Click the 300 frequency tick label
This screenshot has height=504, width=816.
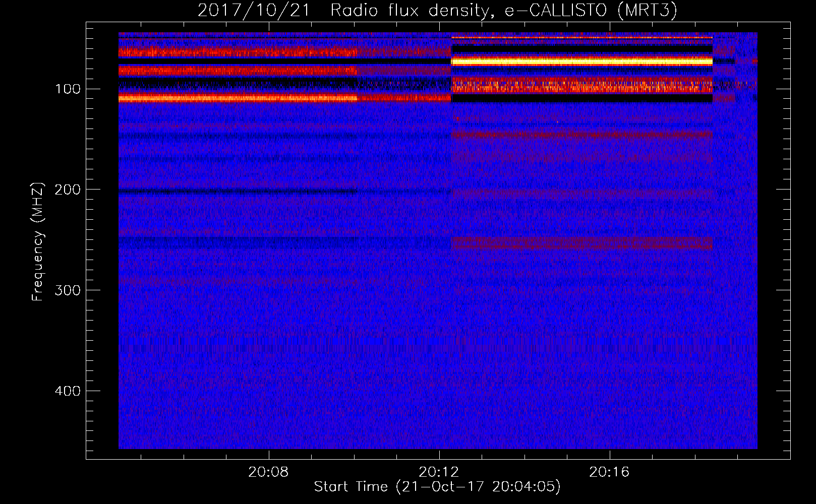(x=68, y=290)
